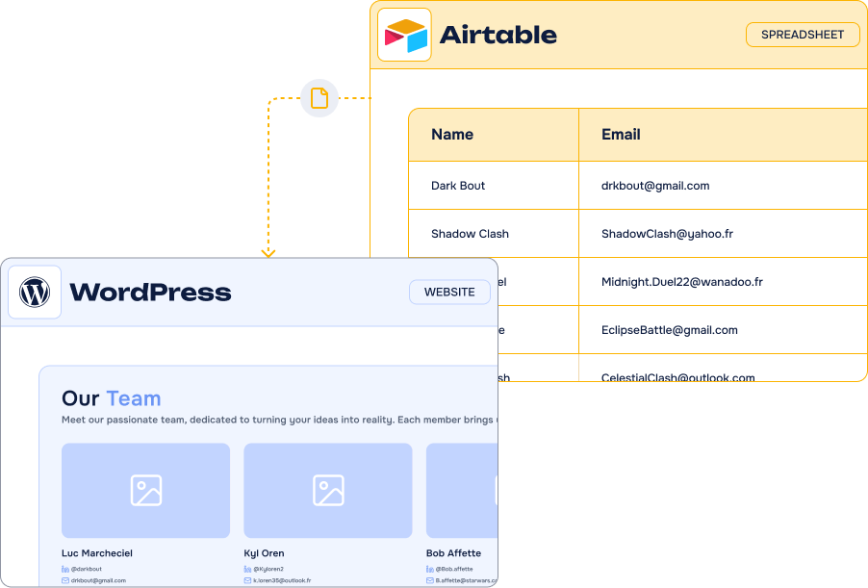Click the WordPress title text
This screenshot has width=868, height=588.
150,293
